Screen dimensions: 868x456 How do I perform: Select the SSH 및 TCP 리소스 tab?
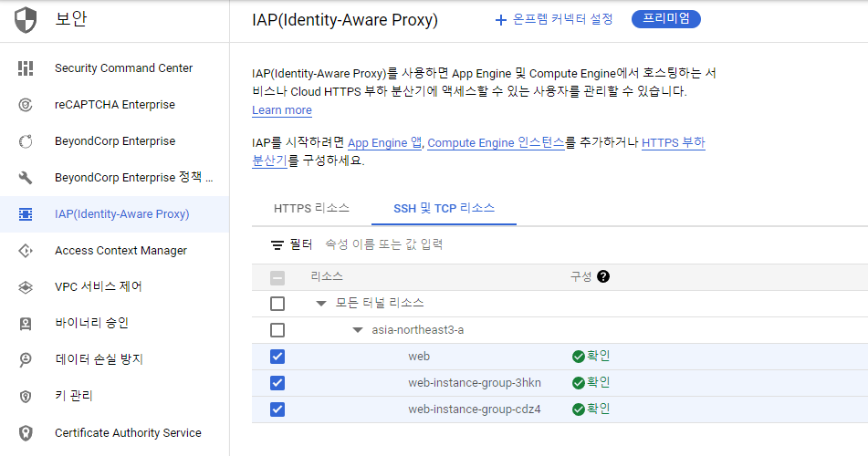444,208
